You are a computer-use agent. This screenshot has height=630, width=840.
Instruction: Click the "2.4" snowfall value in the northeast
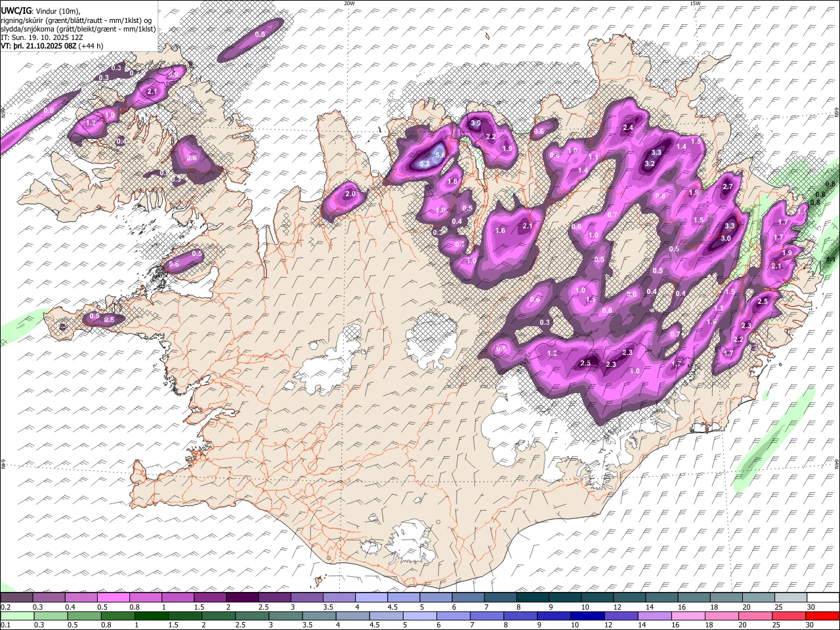628,128
